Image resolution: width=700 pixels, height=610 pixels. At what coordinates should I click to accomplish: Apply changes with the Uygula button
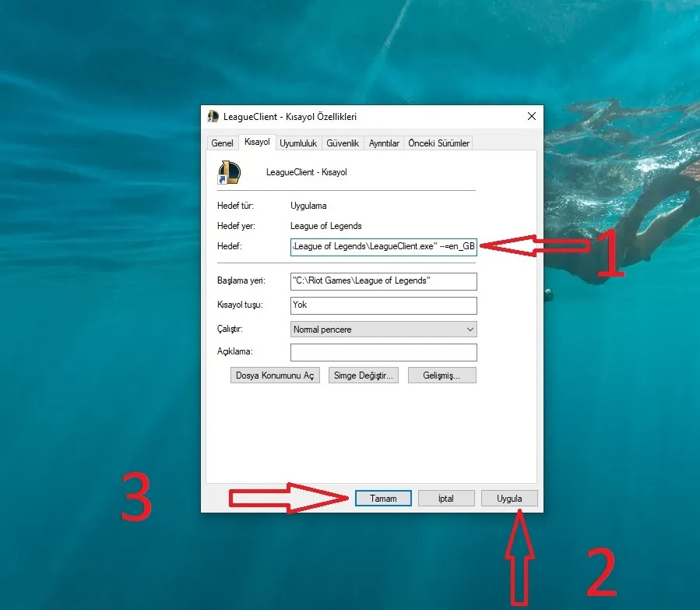click(509, 499)
